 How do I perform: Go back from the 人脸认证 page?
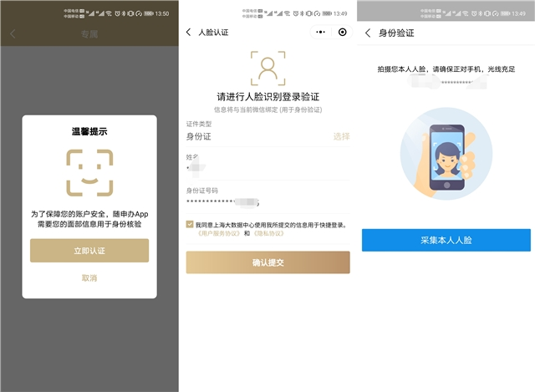[188, 33]
